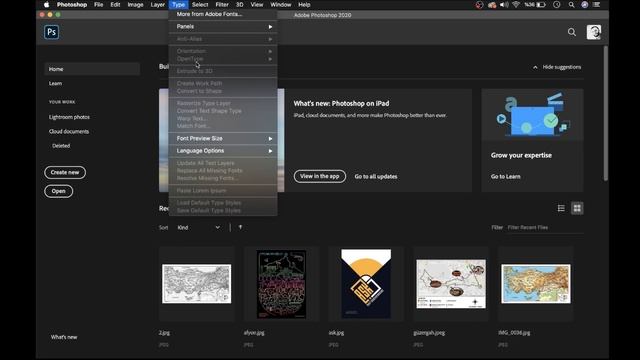The image size is (640, 360).
Task: Open Deleted in the sidebar
Action: click(x=61, y=146)
